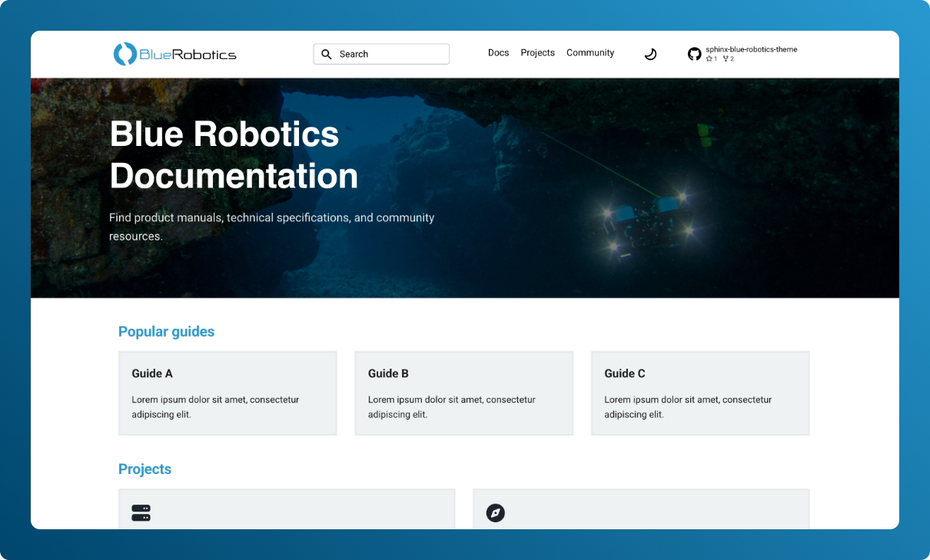Toggle dark mode with the moon icon
930x560 pixels.
pyautogui.click(x=650, y=54)
